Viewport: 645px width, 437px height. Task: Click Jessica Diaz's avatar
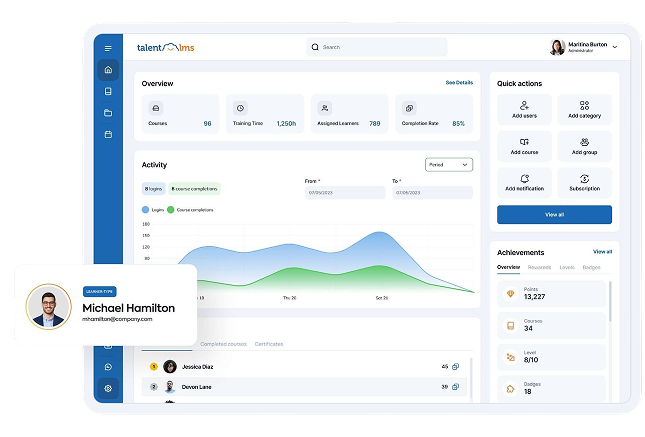pyautogui.click(x=170, y=366)
